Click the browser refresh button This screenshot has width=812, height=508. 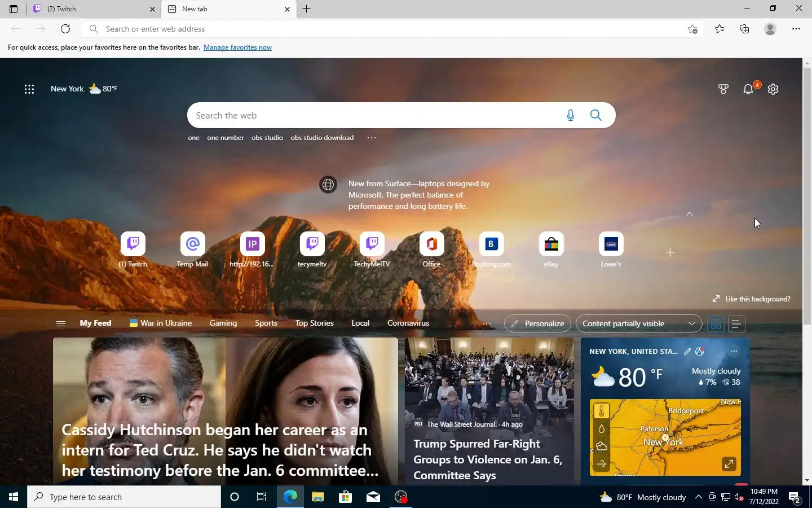pyautogui.click(x=65, y=29)
